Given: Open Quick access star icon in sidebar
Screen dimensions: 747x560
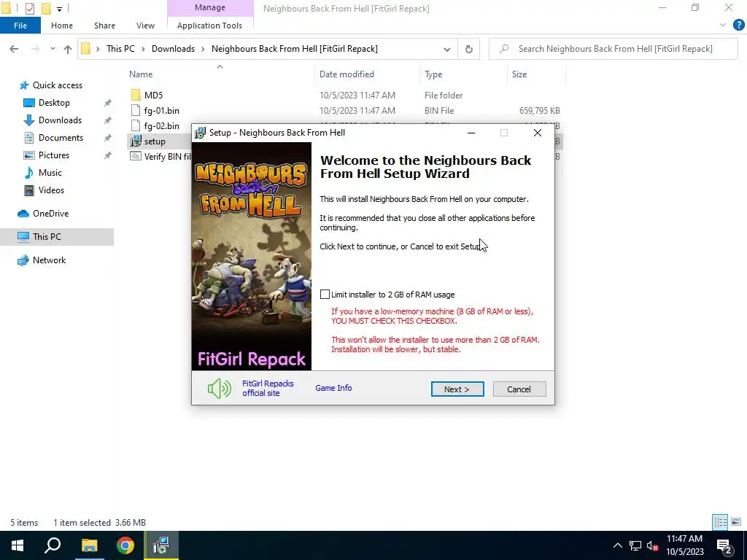Looking at the screenshot, I should point(24,85).
